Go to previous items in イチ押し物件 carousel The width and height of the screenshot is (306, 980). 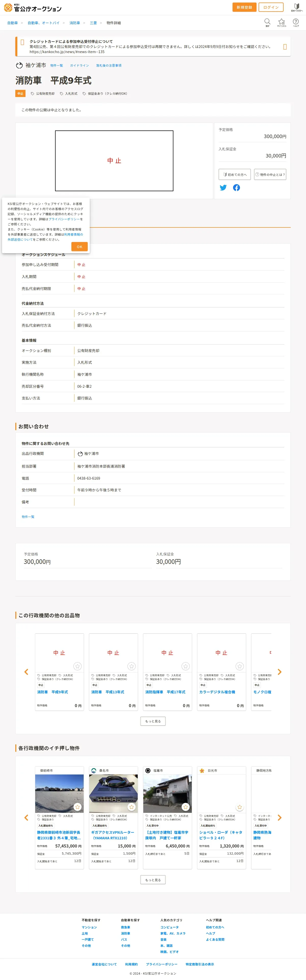point(26,818)
